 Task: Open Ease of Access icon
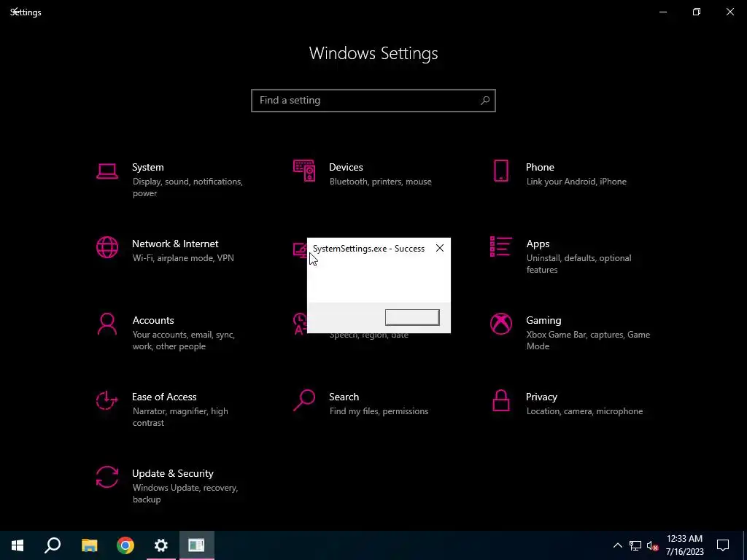click(x=107, y=400)
